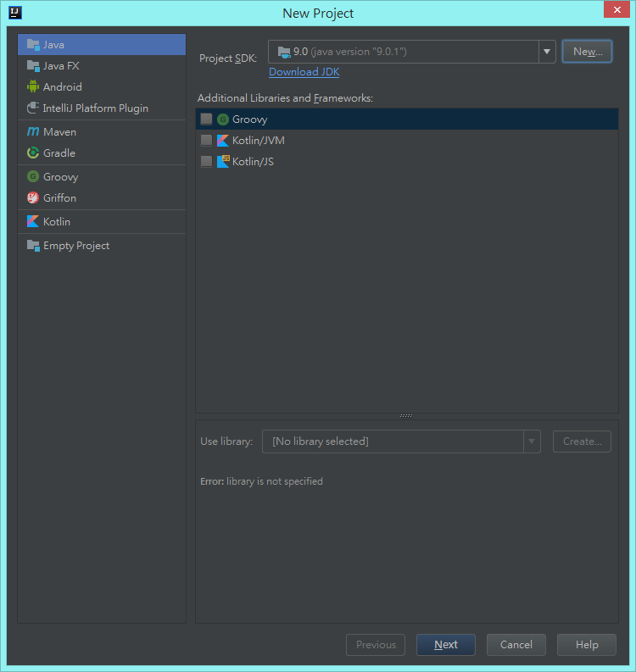Click the Android robot icon
This screenshot has height=672, width=636.
pyautogui.click(x=33, y=86)
